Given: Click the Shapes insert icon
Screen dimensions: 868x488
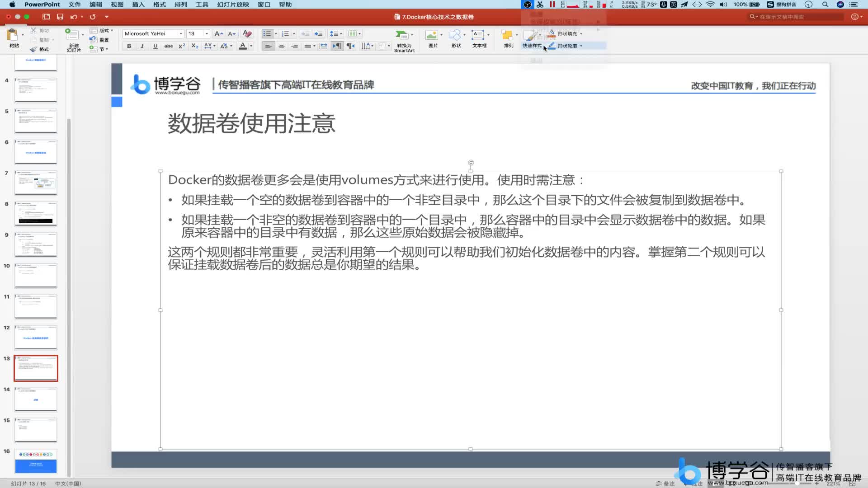Looking at the screenshot, I should [455, 35].
